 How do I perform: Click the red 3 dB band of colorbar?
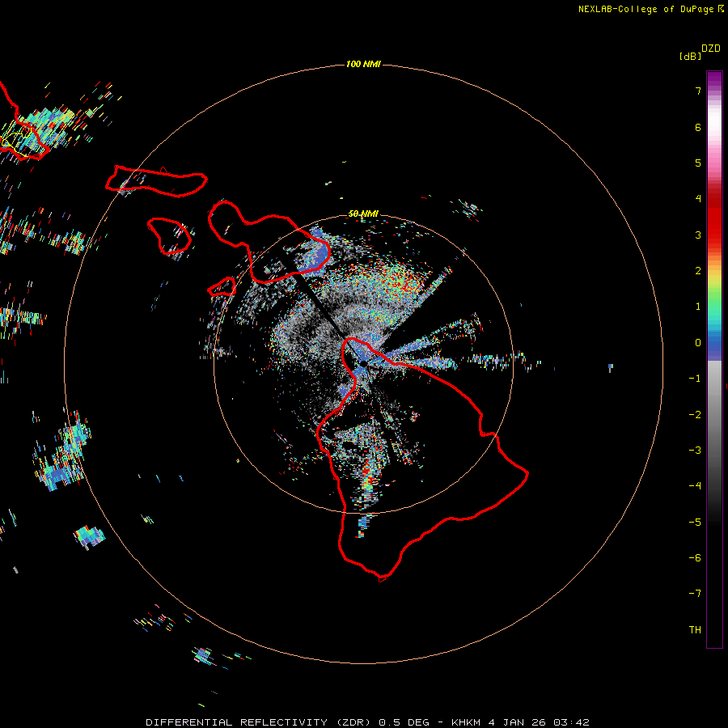pyautogui.click(x=714, y=235)
